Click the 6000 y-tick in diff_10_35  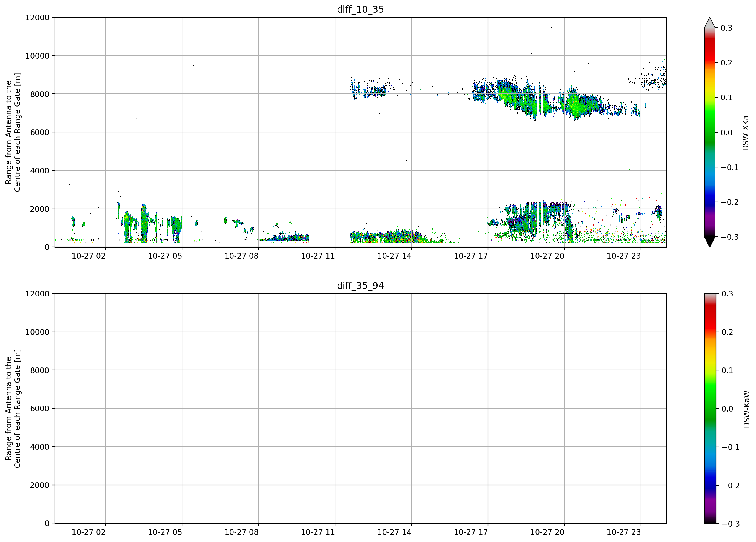40,132
